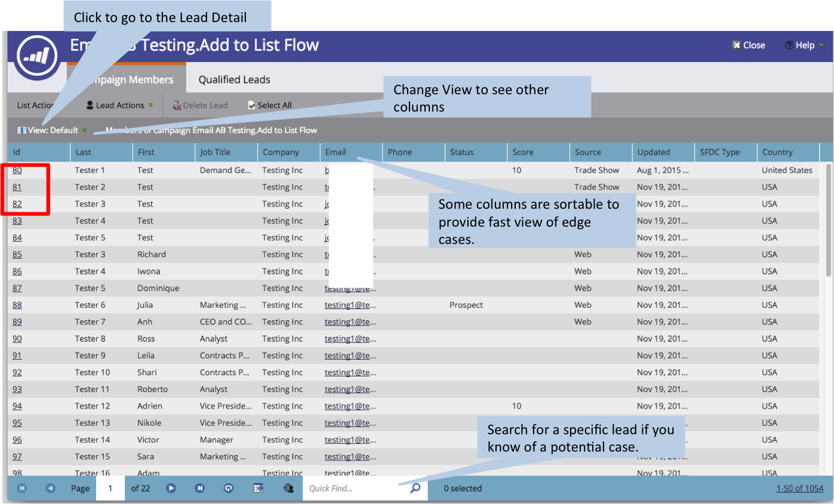
Task: Expand the View: Default dropdown
Action: coord(53,130)
